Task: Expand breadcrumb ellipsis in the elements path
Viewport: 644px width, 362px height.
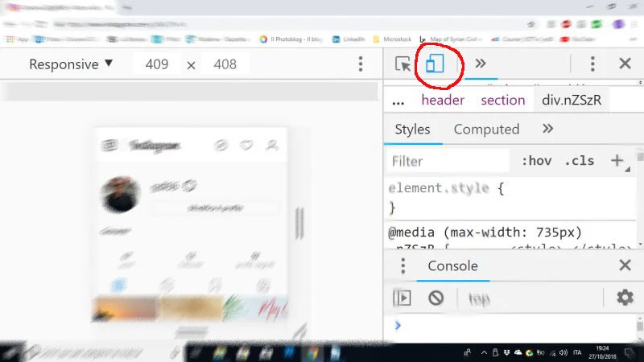Action: click(398, 101)
